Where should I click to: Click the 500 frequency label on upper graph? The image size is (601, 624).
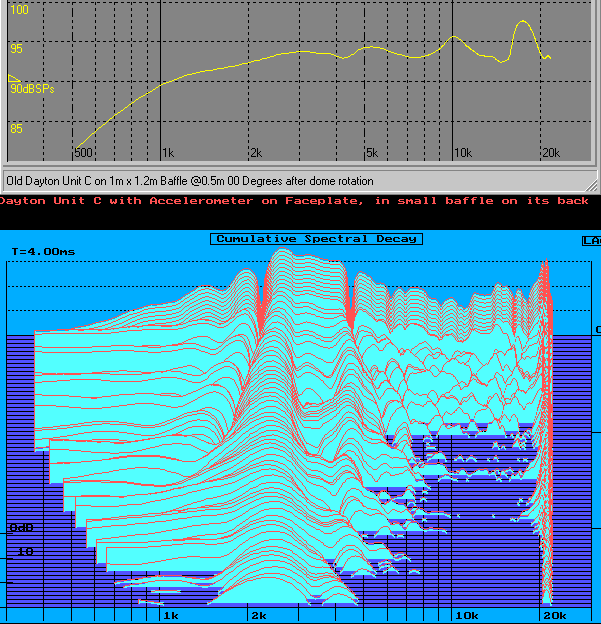(x=83, y=152)
